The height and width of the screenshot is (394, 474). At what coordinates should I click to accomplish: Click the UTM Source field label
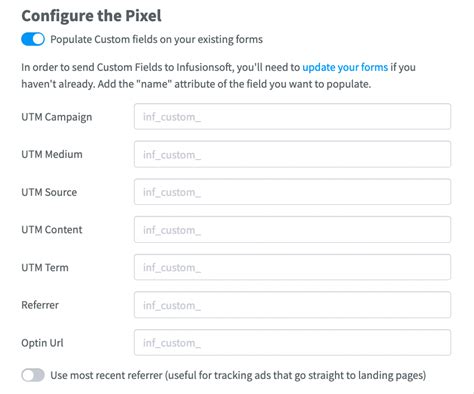(49, 192)
